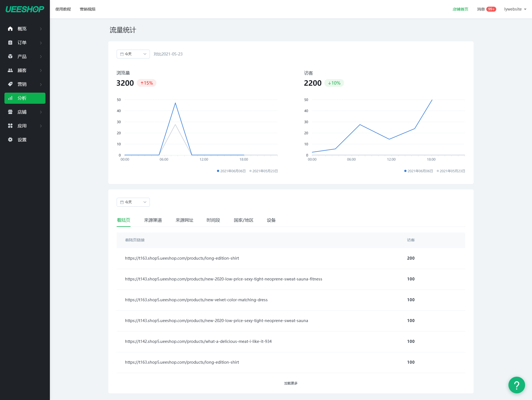Click the people icon for 顾客
The height and width of the screenshot is (400, 532).
pyautogui.click(x=10, y=70)
